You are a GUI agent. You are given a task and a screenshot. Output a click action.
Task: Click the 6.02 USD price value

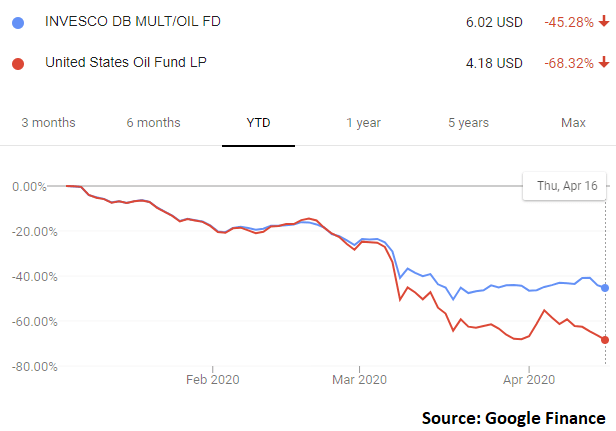pyautogui.click(x=494, y=23)
